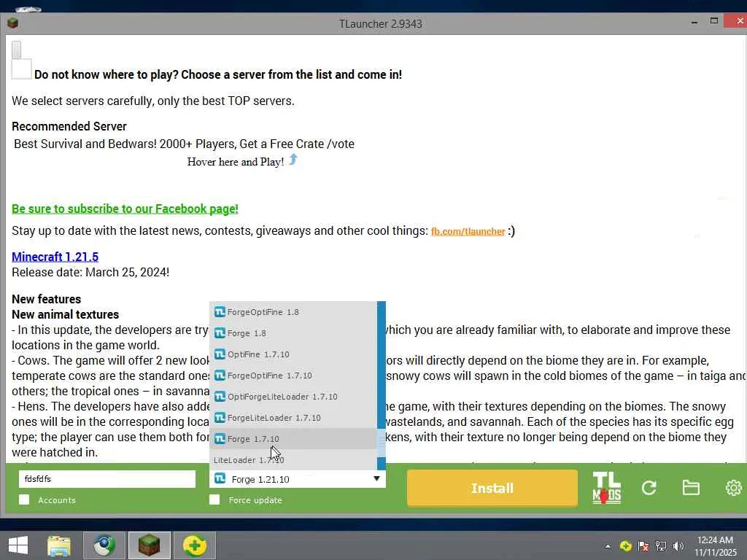This screenshot has width=747, height=560.
Task: Select Forge 1.8 from list
Action: click(x=293, y=332)
